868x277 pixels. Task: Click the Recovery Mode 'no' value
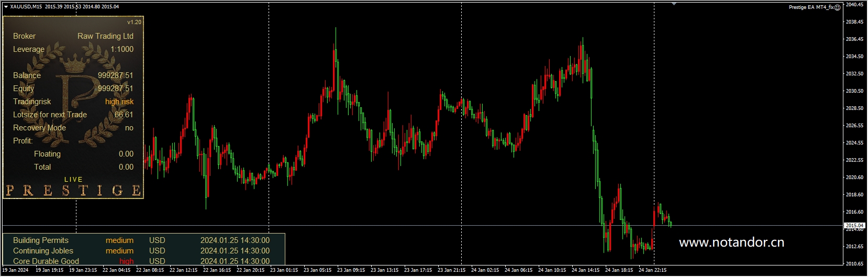129,128
